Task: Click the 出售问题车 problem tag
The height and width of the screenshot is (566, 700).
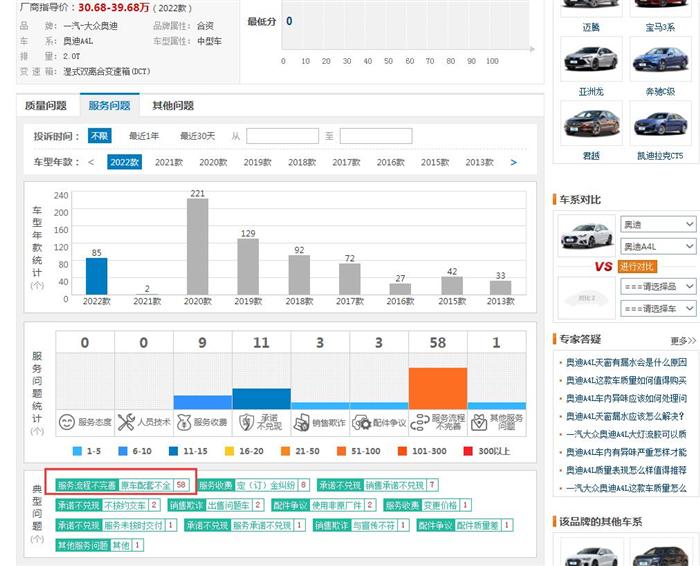Action: (x=216, y=505)
